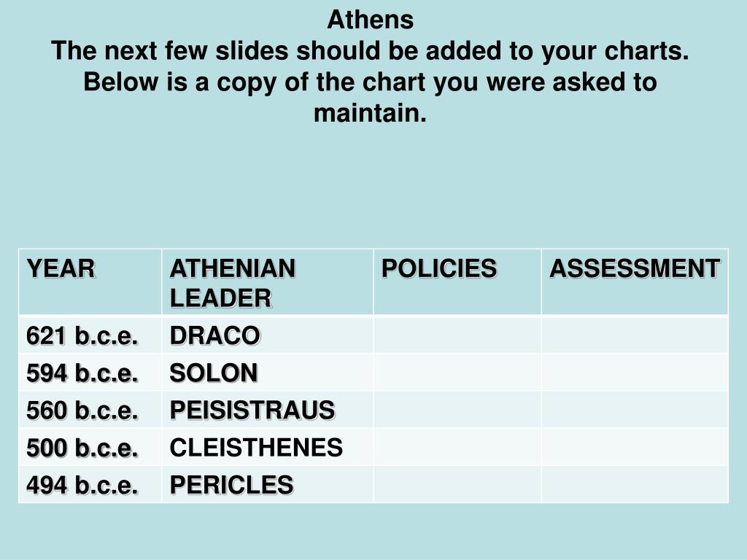
Task: Click the 500 b.c.e. year cell
Action: point(90,447)
